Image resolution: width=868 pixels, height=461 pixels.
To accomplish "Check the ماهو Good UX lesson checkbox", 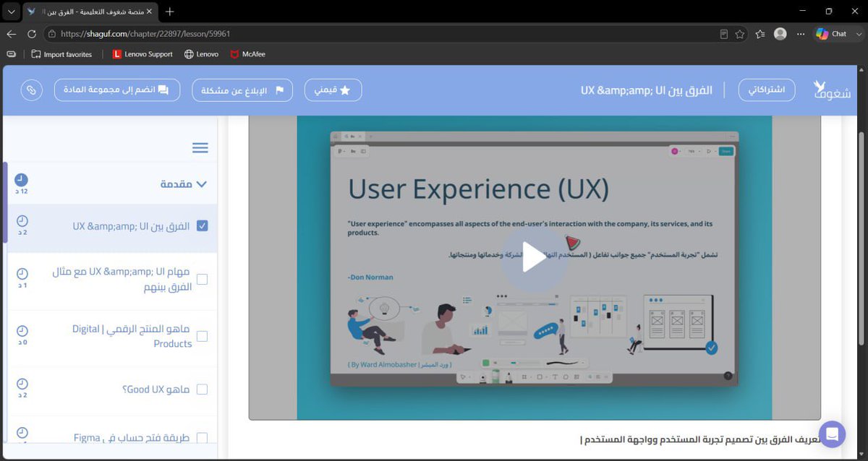I will pyautogui.click(x=202, y=389).
